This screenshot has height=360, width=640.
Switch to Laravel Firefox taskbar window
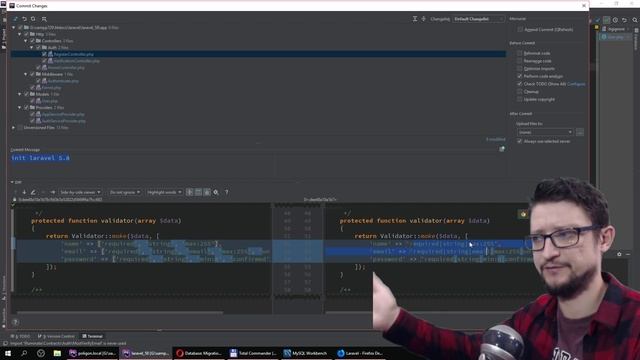point(360,353)
